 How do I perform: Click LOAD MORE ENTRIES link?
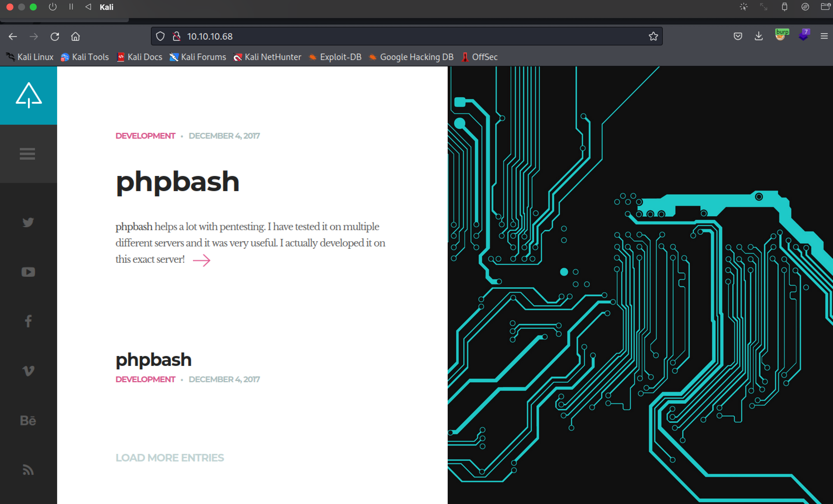[x=170, y=458]
